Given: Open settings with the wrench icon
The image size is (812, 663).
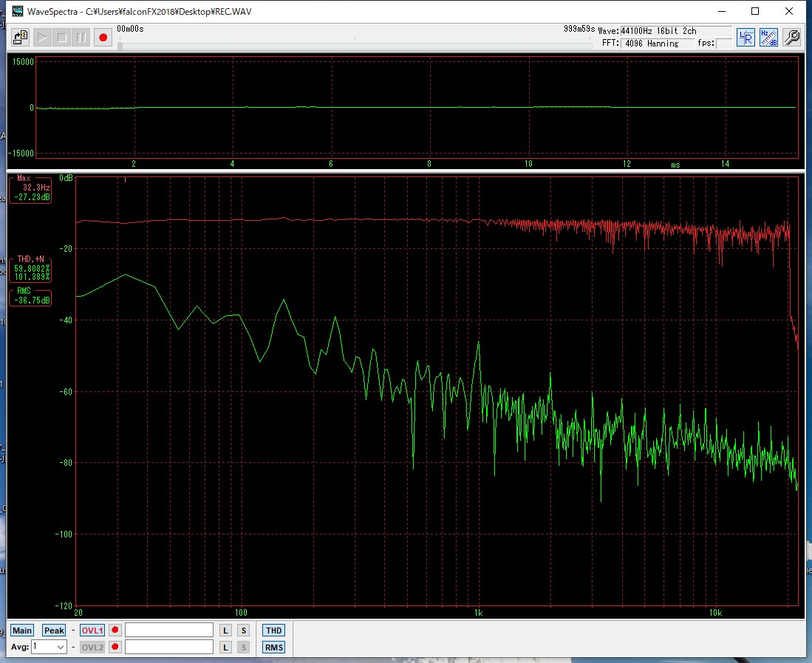Looking at the screenshot, I should (791, 37).
